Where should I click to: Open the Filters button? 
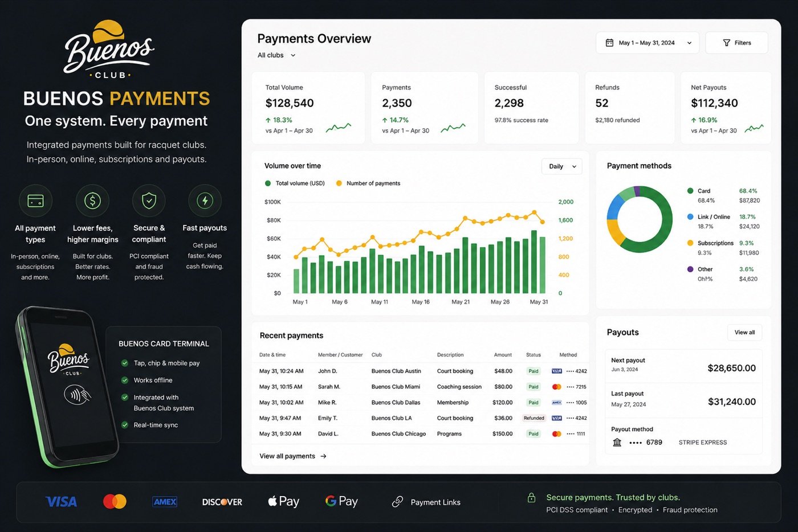click(x=736, y=43)
